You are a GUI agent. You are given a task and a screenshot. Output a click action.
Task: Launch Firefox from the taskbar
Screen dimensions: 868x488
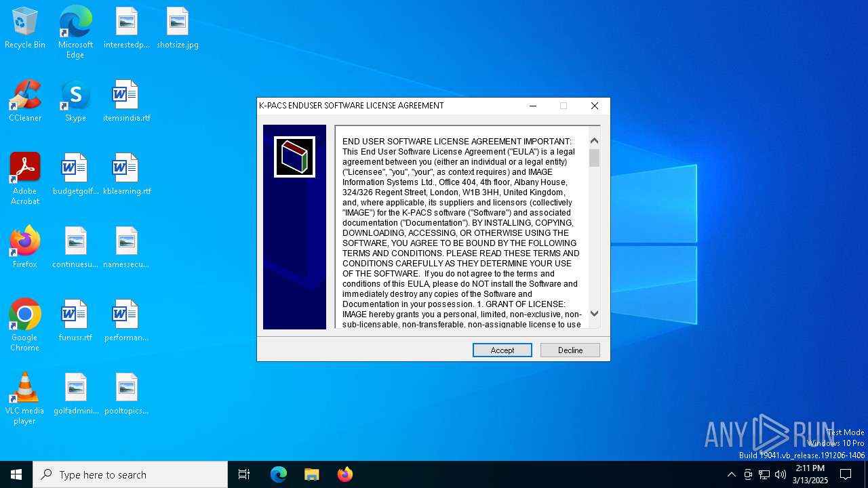pos(344,474)
